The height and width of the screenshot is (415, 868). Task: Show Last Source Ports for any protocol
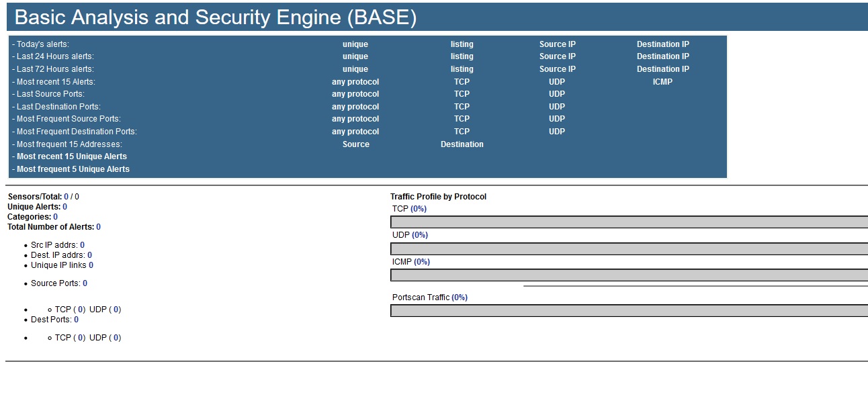[x=355, y=94]
